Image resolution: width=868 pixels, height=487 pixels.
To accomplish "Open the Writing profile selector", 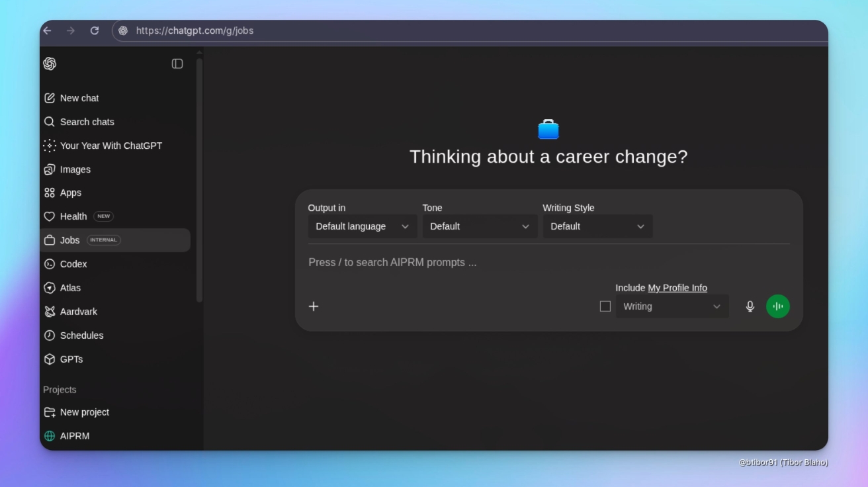I will (x=672, y=306).
